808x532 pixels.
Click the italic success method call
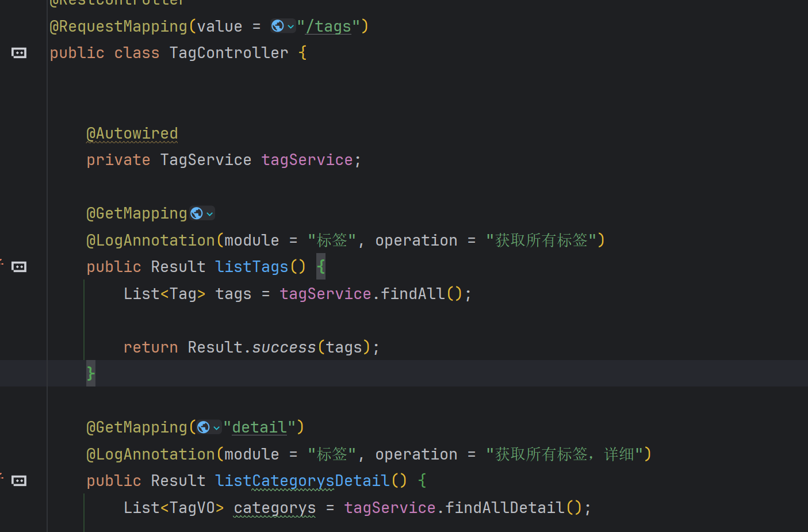point(284,347)
